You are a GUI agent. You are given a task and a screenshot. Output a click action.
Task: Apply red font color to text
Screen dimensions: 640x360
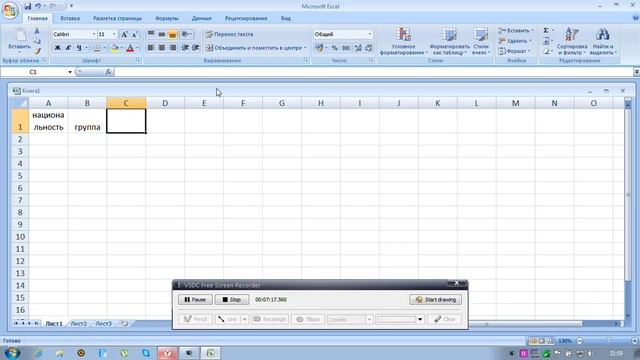pyautogui.click(x=130, y=48)
